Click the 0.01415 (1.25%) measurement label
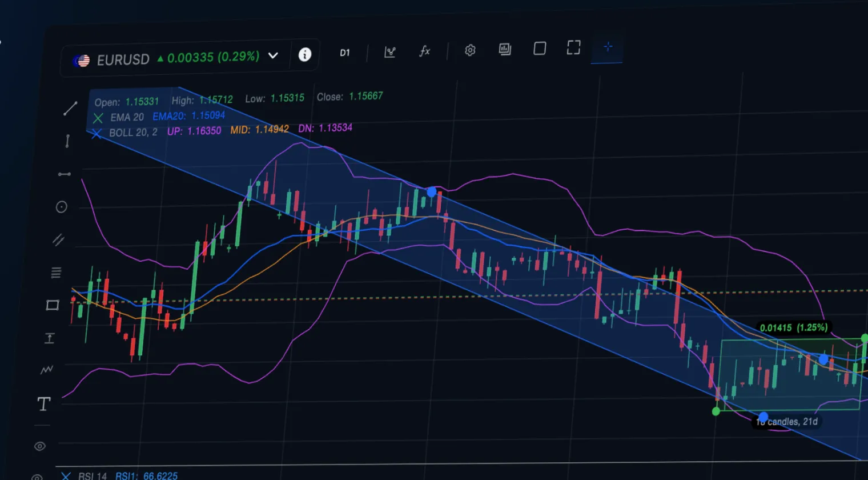Screen dimensions: 868x480 794,327
